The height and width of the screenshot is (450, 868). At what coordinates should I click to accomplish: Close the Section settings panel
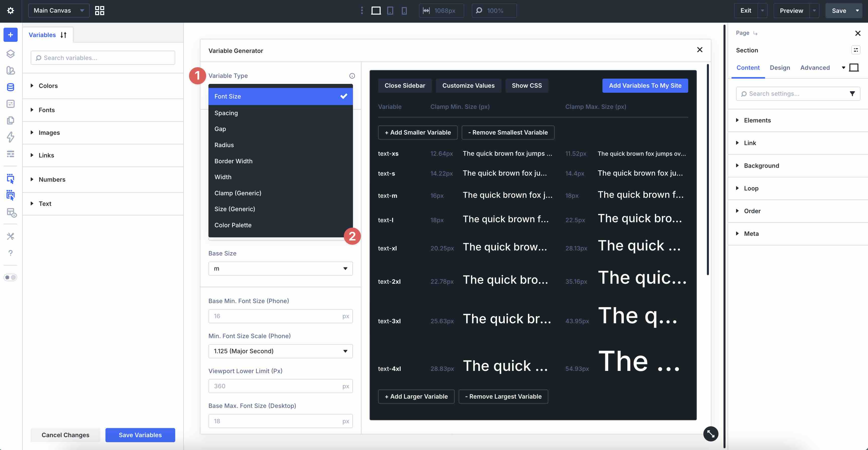coord(858,33)
